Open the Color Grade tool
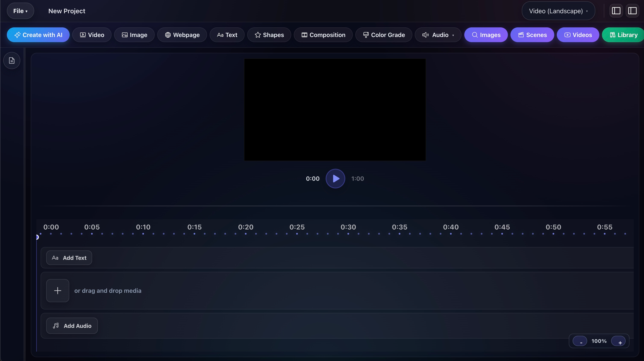Viewport: 644px width, 361px height. [384, 35]
